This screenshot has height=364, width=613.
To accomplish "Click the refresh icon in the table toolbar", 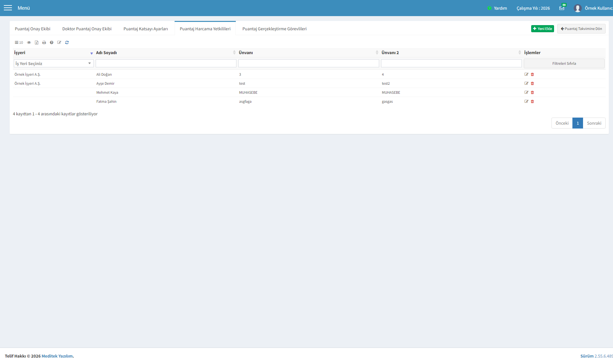I will (67, 43).
